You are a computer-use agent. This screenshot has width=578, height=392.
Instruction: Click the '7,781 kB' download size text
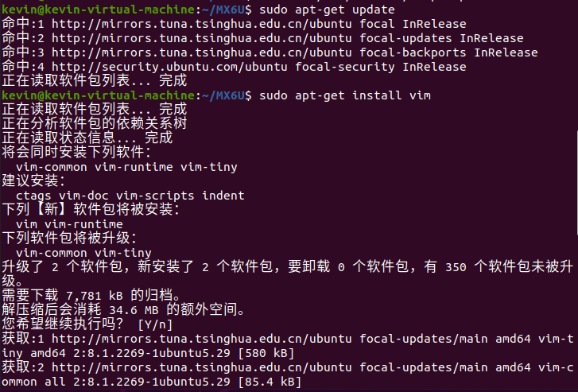click(95, 296)
